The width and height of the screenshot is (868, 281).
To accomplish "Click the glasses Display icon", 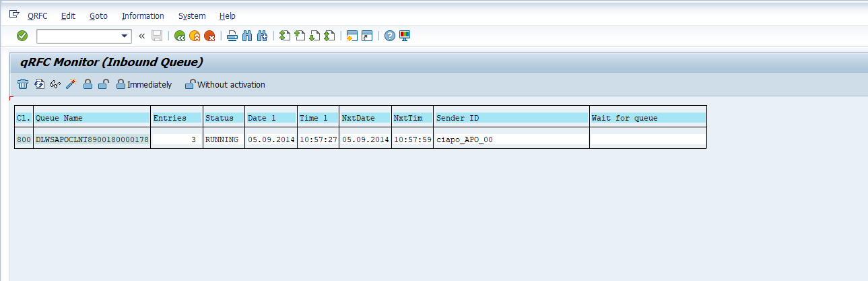I will click(55, 84).
